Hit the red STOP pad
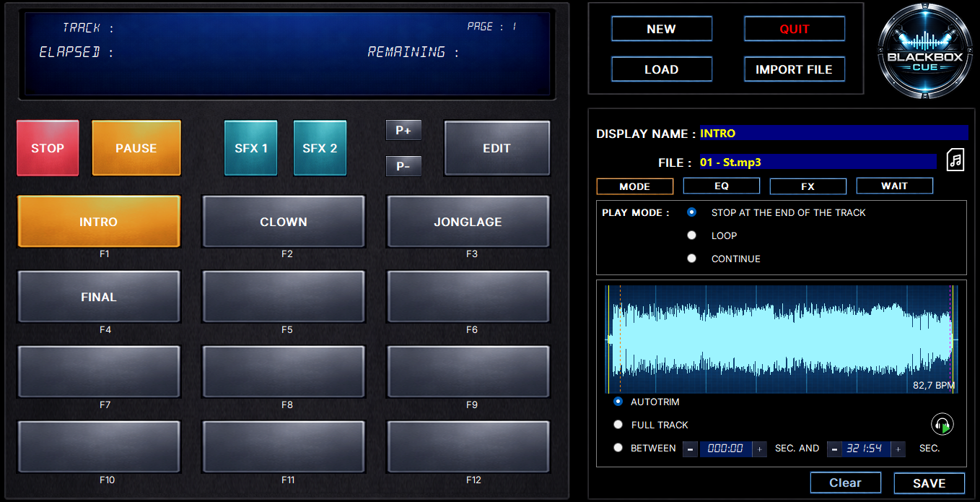Screen dimensions: 980x502 [x=48, y=148]
